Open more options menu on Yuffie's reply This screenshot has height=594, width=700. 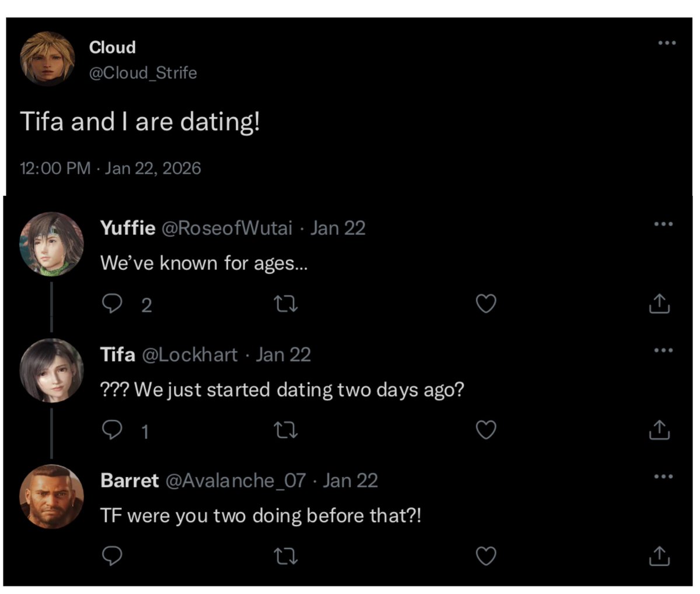(663, 224)
